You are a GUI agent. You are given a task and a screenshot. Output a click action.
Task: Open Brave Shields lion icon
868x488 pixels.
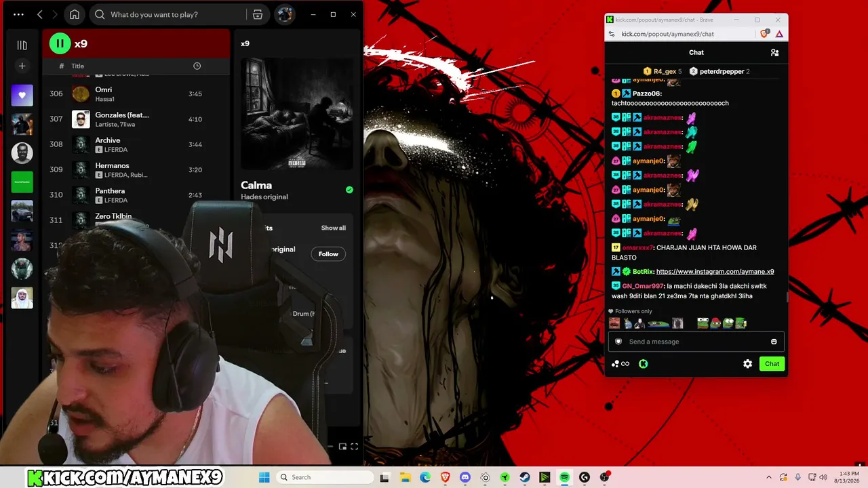765,34
